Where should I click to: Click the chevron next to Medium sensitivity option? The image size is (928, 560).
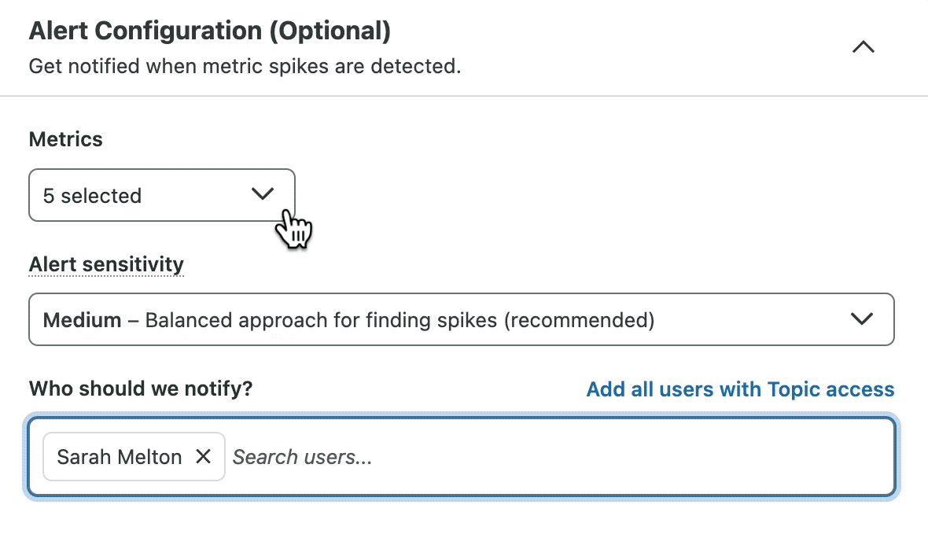pyautogui.click(x=862, y=319)
